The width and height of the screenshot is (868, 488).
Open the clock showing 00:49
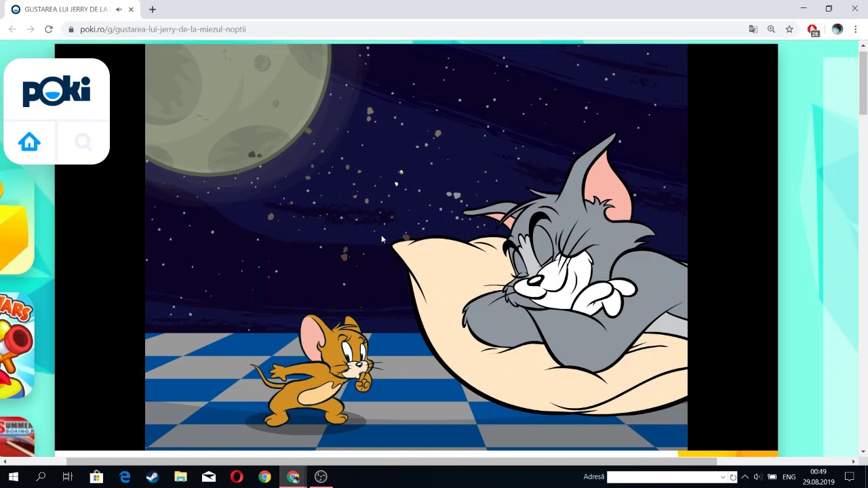click(x=818, y=476)
